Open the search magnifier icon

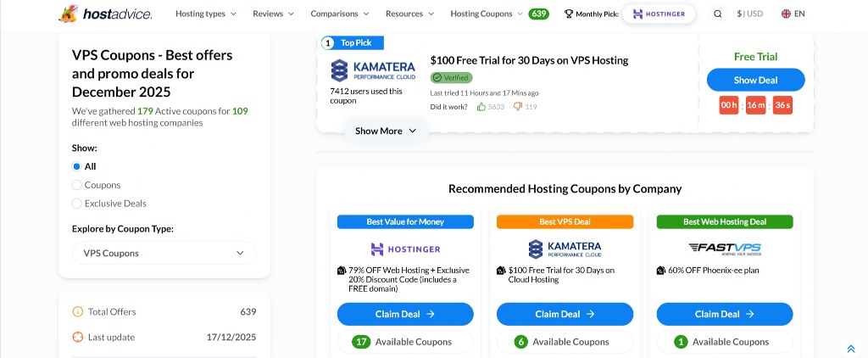coord(718,14)
